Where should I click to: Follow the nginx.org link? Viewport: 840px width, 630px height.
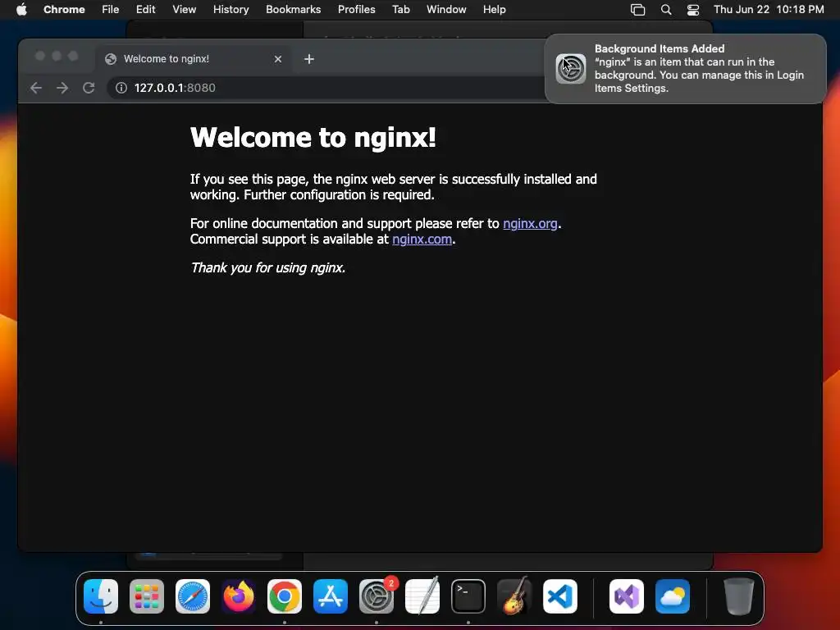point(531,223)
